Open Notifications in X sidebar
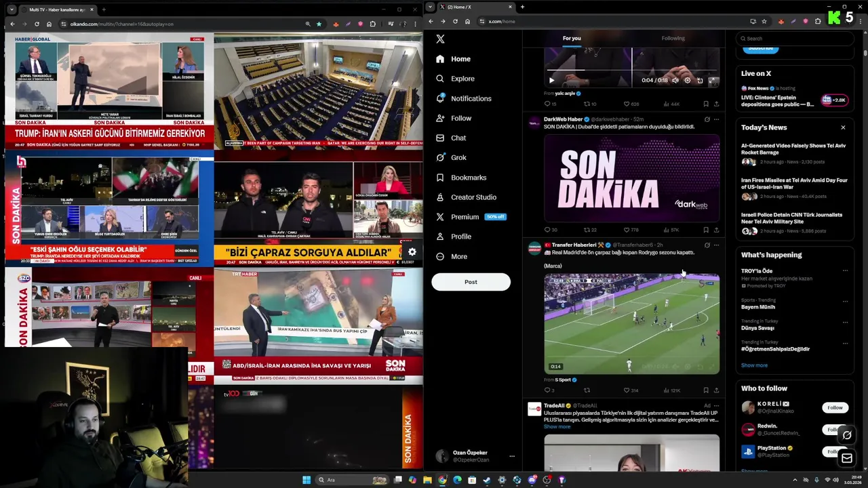Image resolution: width=868 pixels, height=488 pixels. click(464, 98)
